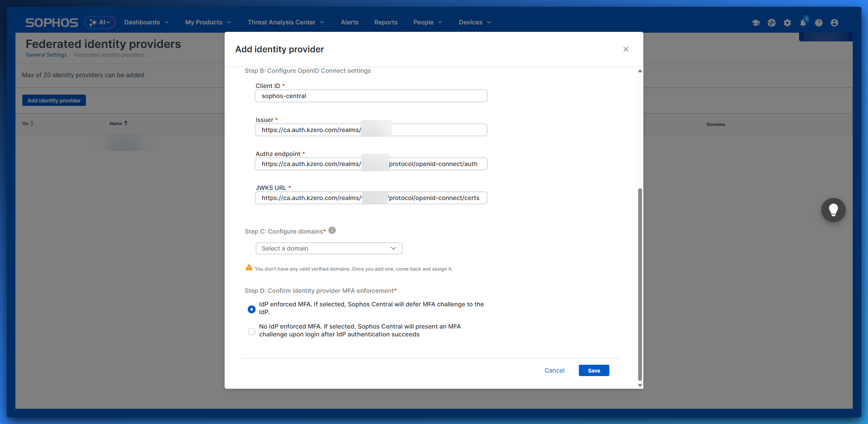Click the graduation cap training icon
The image size is (868, 424).
756,23
